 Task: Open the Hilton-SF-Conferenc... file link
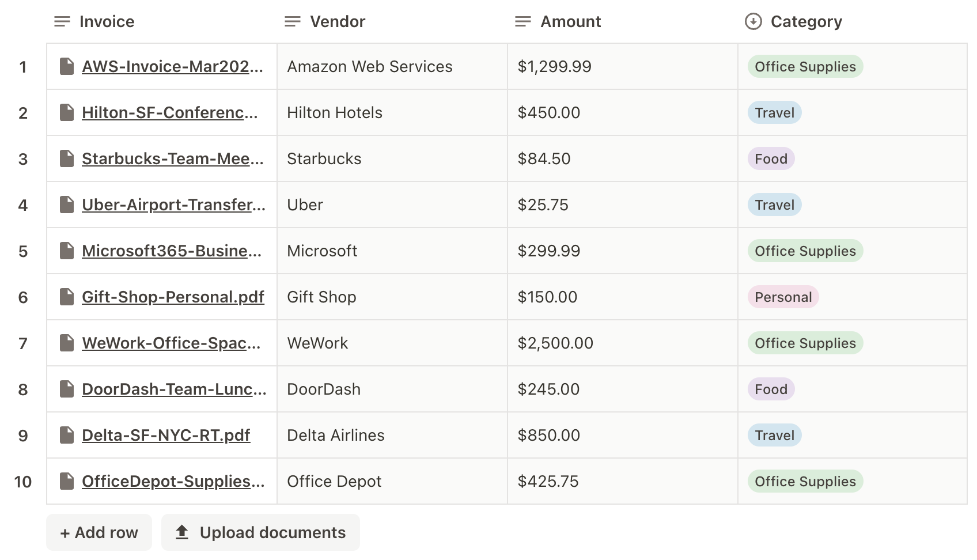coord(170,113)
